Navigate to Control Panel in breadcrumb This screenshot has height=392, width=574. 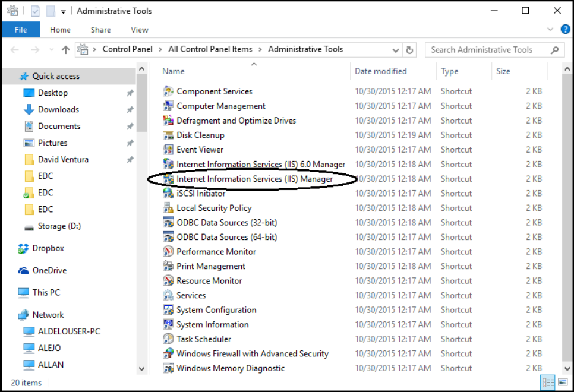127,49
